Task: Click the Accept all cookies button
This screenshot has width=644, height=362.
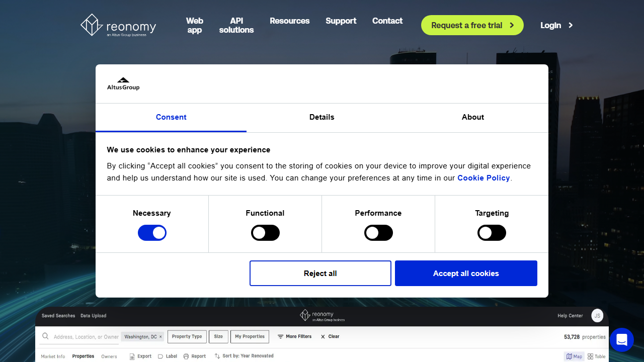Action: (466, 274)
